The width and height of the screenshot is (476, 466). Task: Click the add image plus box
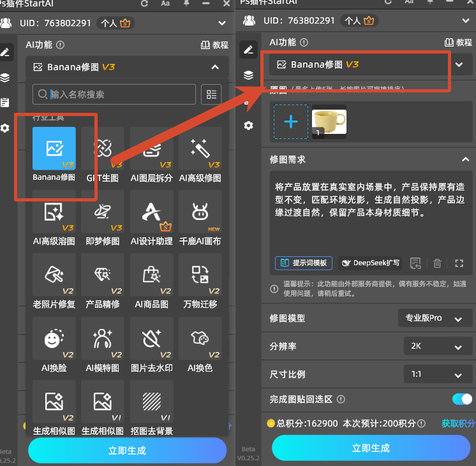coord(291,122)
